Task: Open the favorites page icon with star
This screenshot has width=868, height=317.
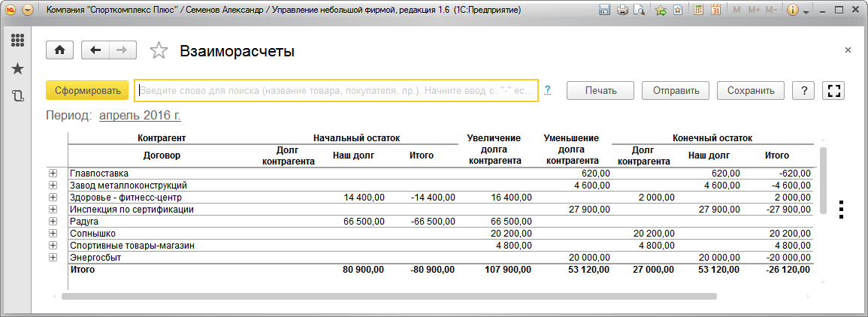Action: 678,10
